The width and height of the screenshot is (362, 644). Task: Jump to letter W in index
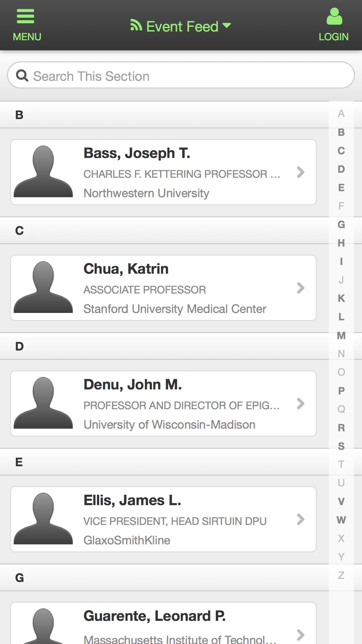point(341,520)
